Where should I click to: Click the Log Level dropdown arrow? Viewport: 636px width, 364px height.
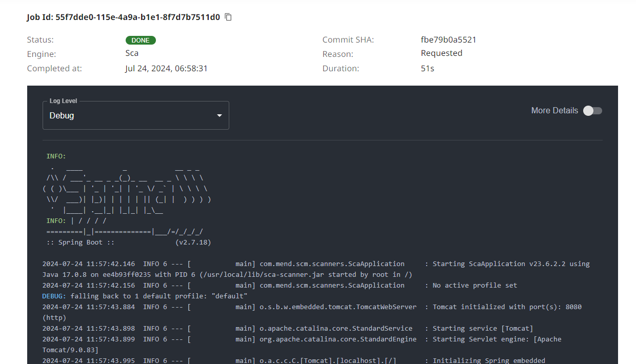click(220, 116)
